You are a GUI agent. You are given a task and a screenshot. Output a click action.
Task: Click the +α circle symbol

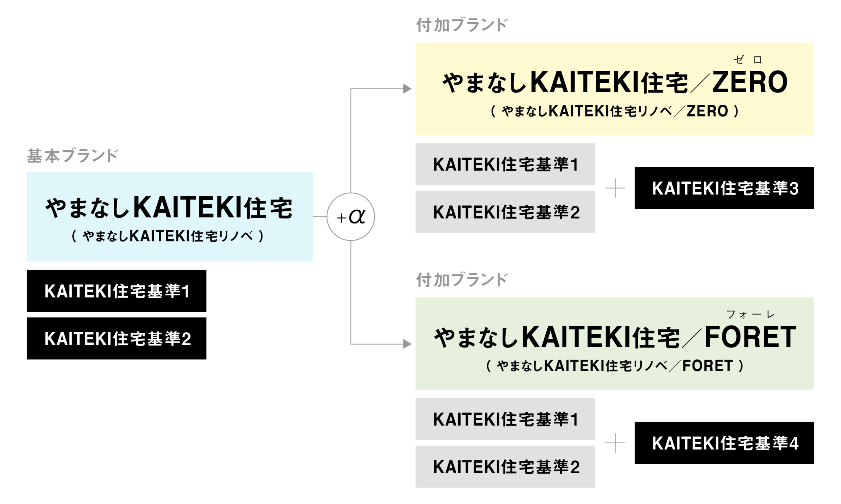[351, 217]
